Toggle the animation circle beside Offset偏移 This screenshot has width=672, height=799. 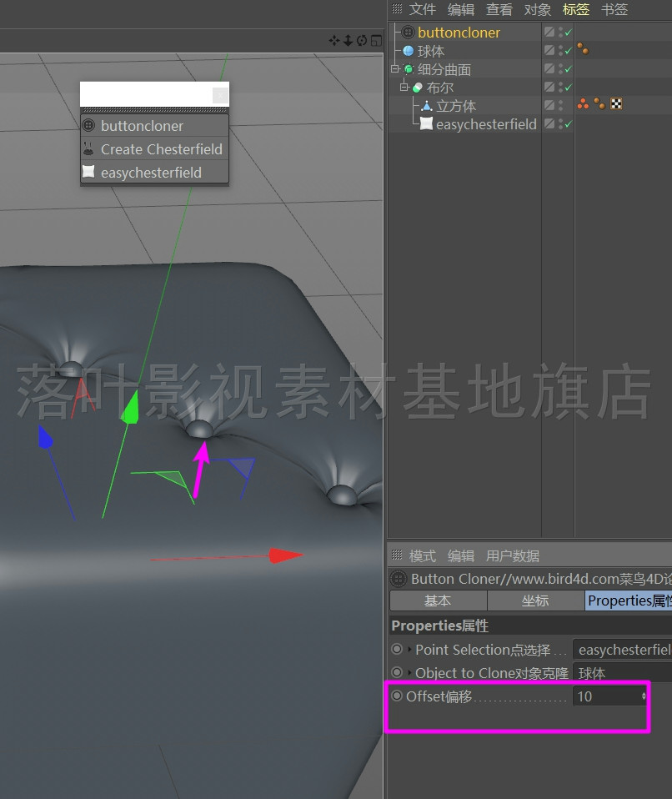(x=397, y=696)
